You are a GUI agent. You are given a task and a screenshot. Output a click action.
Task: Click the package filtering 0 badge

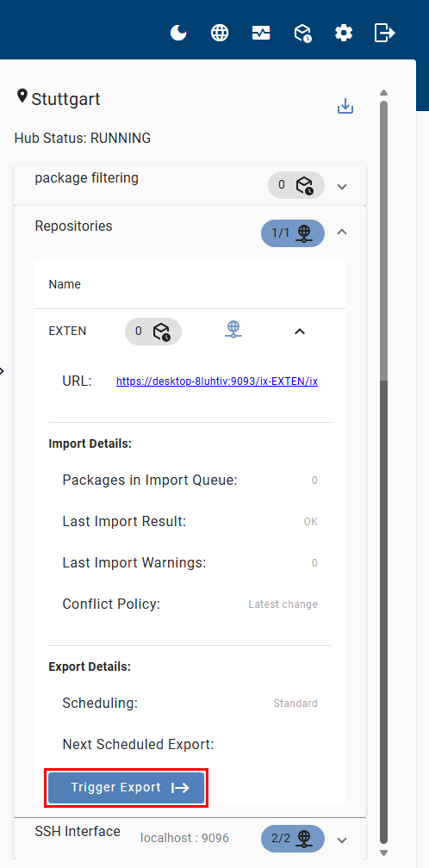click(x=296, y=185)
